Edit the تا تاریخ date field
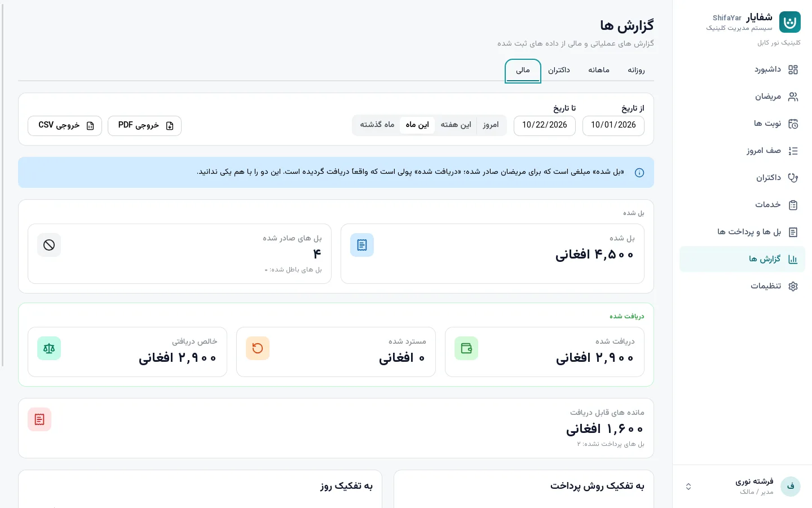This screenshot has height=508, width=812. point(544,125)
